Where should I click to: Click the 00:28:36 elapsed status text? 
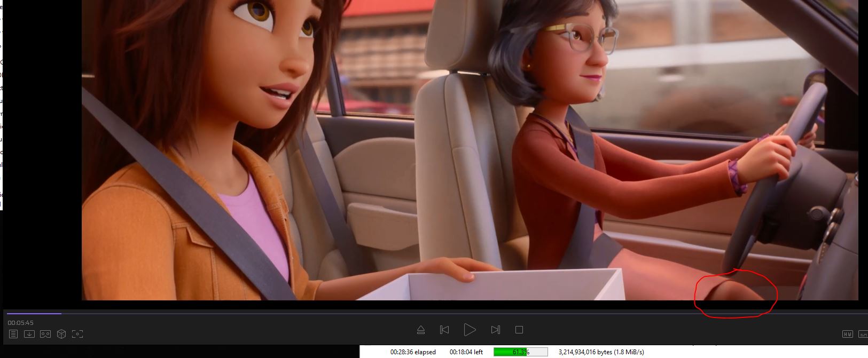pyautogui.click(x=413, y=352)
